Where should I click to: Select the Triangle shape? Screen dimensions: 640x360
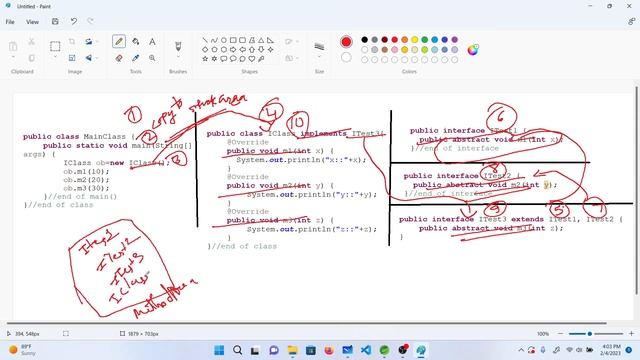pos(261,40)
